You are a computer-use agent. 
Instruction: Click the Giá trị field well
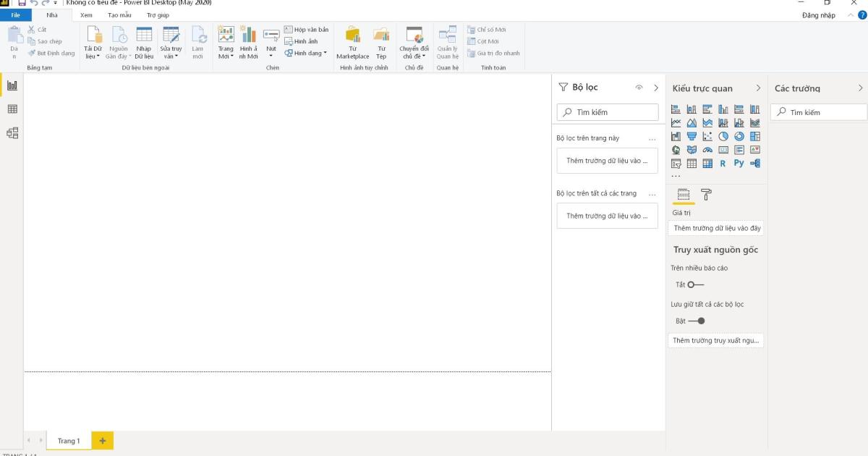(716, 228)
